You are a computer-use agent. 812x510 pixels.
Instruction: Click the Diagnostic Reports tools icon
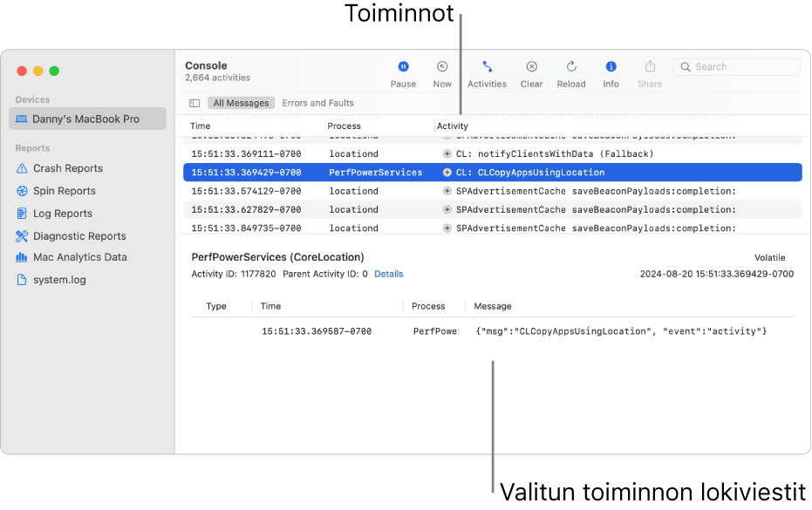click(22, 236)
